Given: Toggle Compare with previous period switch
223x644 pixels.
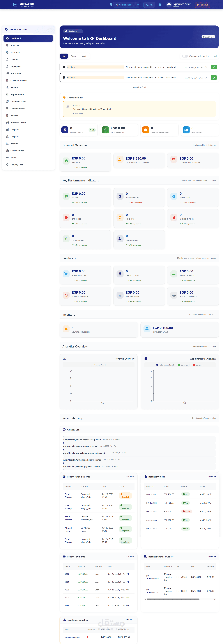Looking at the screenshot, I should point(185,56).
